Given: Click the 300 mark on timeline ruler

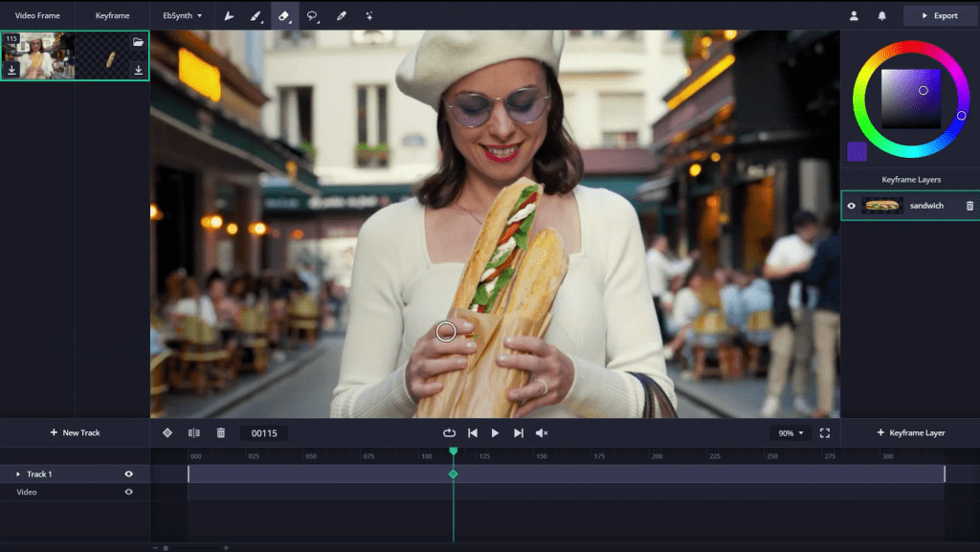Looking at the screenshot, I should (x=887, y=456).
